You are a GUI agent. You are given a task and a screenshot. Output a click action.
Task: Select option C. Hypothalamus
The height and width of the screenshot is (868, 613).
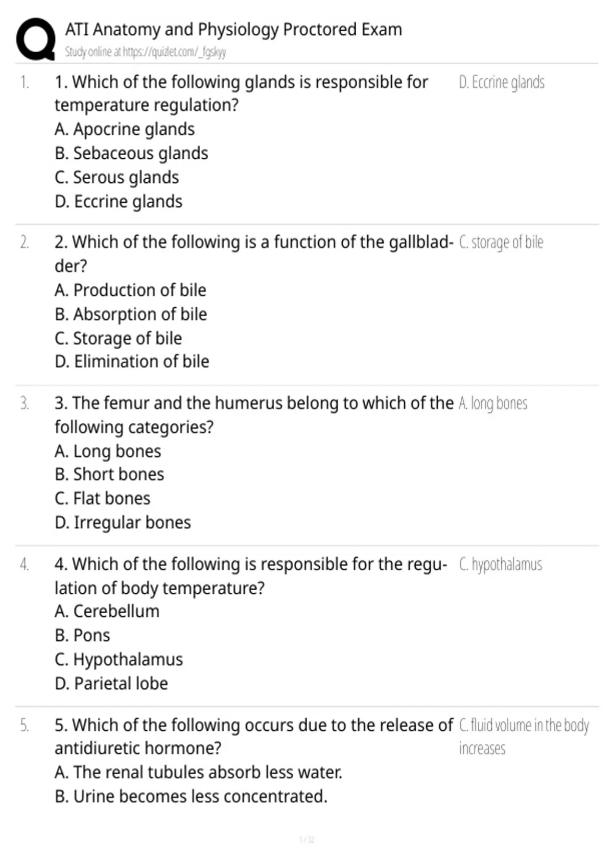click(x=119, y=659)
